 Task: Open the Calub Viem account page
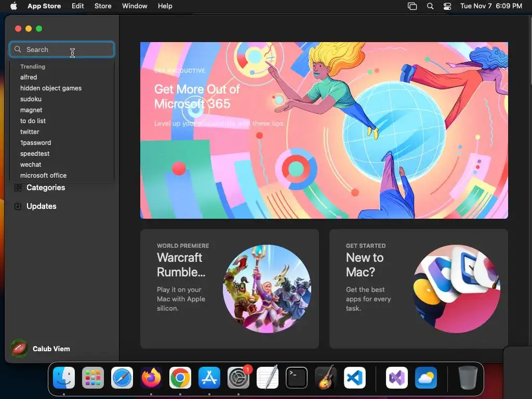(x=51, y=349)
